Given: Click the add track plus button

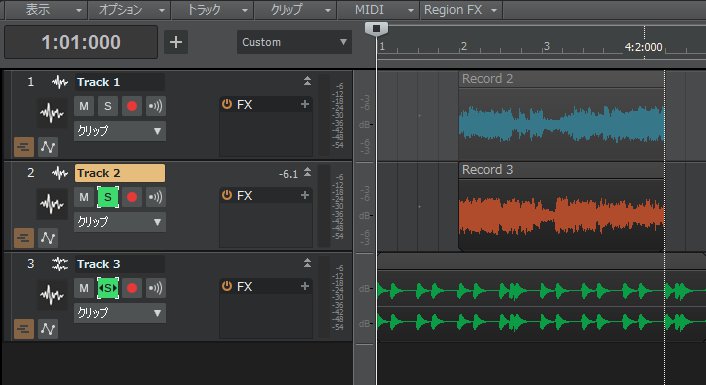Looking at the screenshot, I should 176,42.
